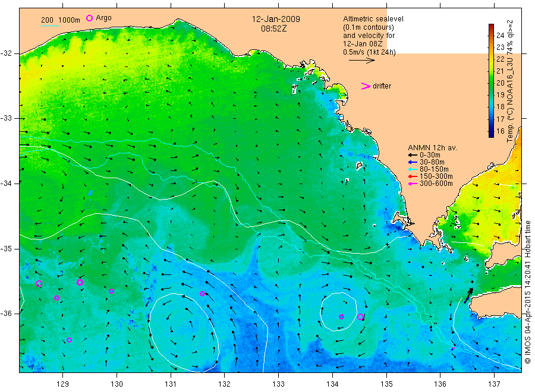
Task: Click the '0.5m/s (1kt 24h)' scale text
Action: tap(369, 52)
